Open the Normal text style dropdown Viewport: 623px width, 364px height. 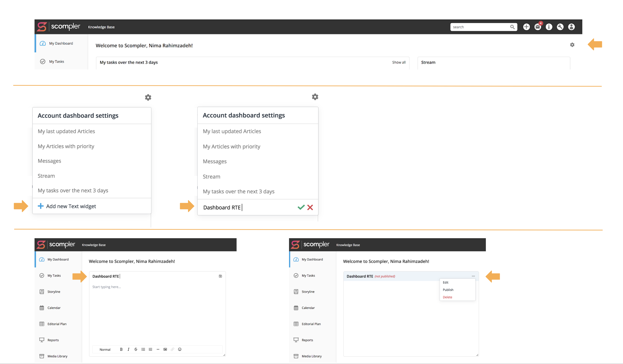click(105, 349)
